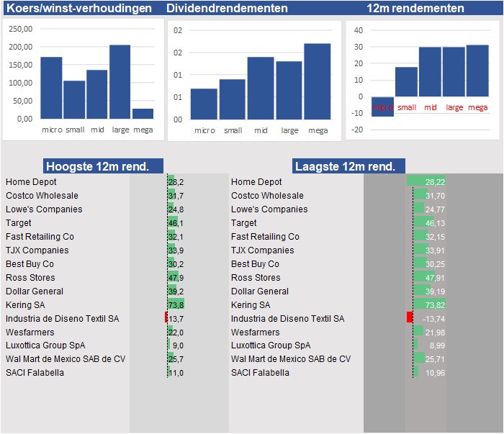This screenshot has height=434, width=504.
Task: Select Fast Retailing Co in Hoogste list
Action: [x=40, y=237]
